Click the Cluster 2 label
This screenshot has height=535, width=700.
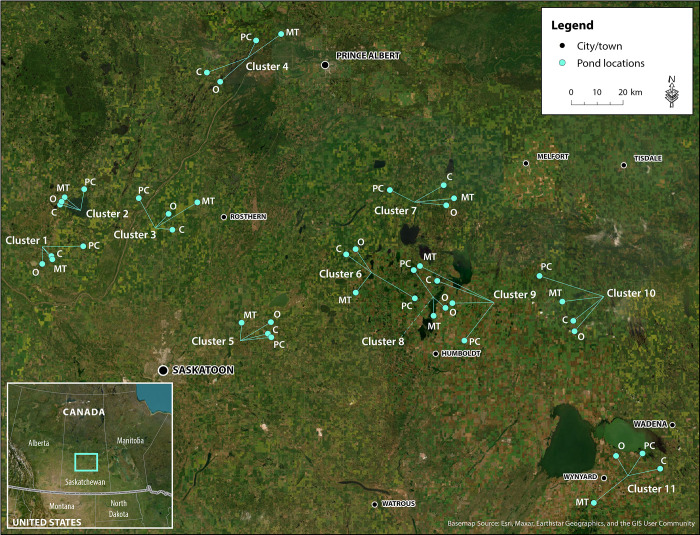(107, 214)
